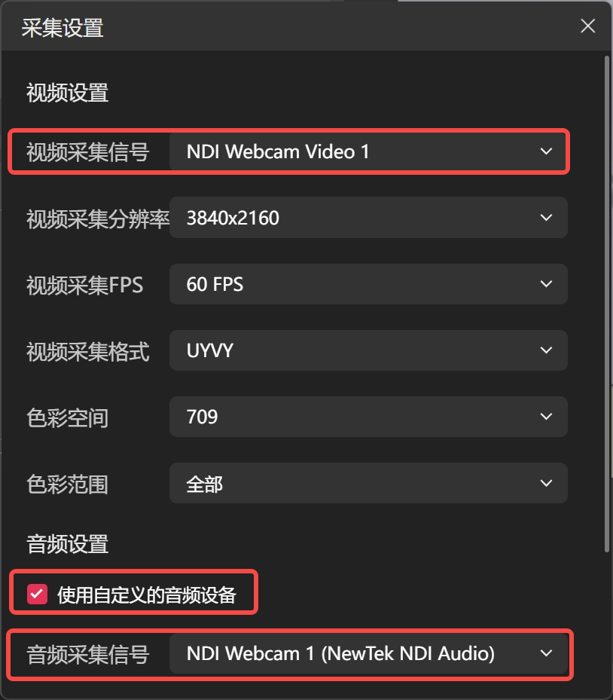Click the vertical scrollbar of the settings panel

click(607, 304)
